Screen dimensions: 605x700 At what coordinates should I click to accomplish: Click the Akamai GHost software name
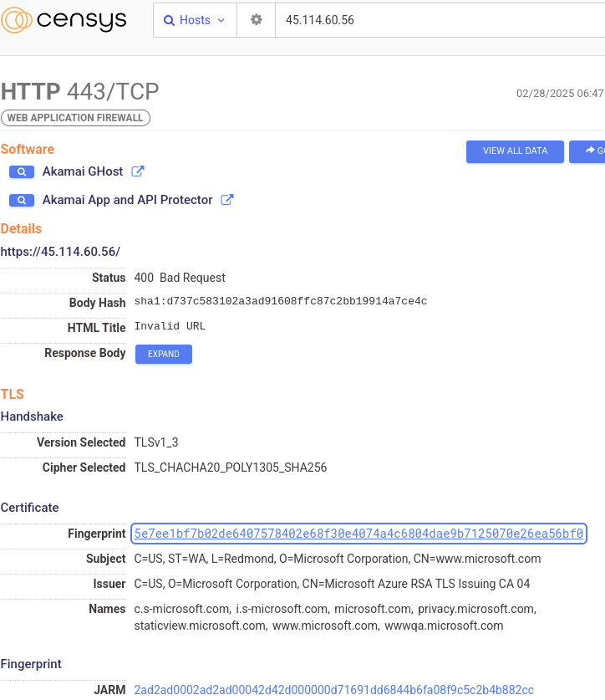[83, 171]
